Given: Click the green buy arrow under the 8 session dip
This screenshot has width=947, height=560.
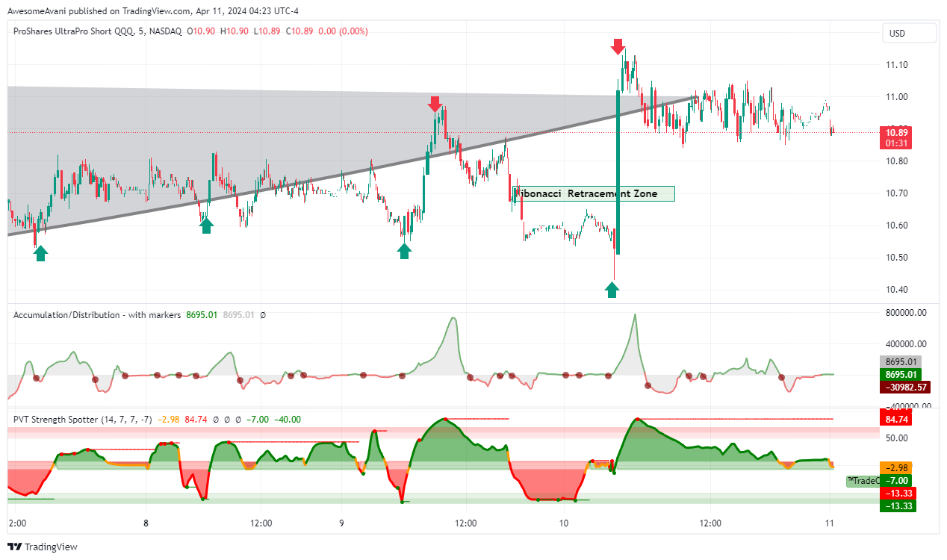Looking at the screenshot, I should click(207, 225).
